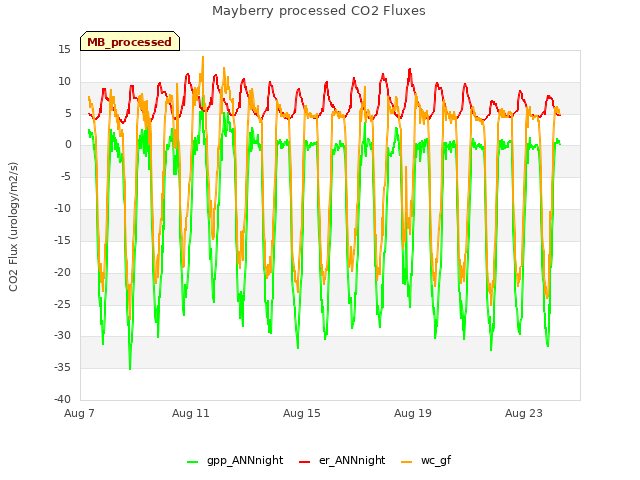Click the -15 y-axis tick label

click(63, 240)
